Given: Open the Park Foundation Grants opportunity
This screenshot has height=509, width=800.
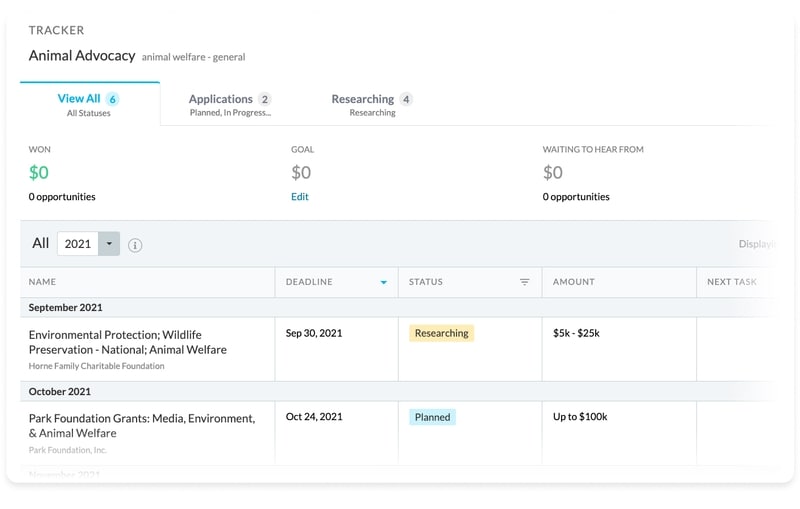Looking at the screenshot, I should click(x=141, y=425).
